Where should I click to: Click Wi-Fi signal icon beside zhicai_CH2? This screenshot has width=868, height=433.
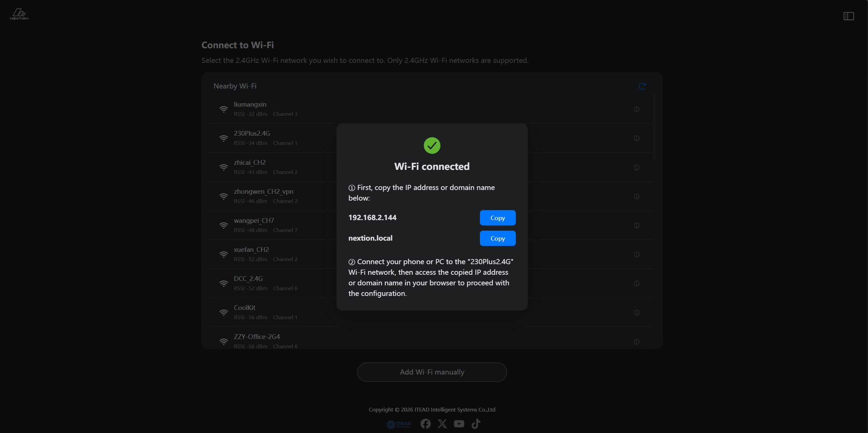click(x=223, y=167)
